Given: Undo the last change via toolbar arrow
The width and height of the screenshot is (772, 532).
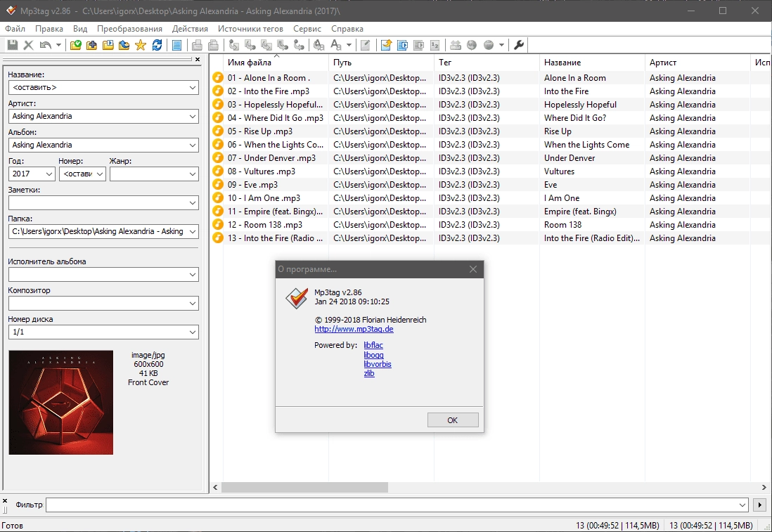Looking at the screenshot, I should point(45,45).
